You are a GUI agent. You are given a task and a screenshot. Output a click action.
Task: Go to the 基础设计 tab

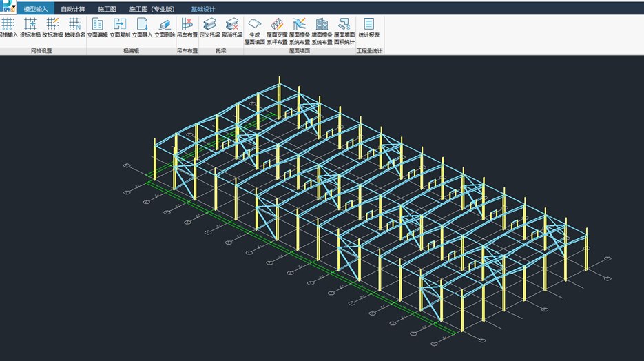coord(203,9)
